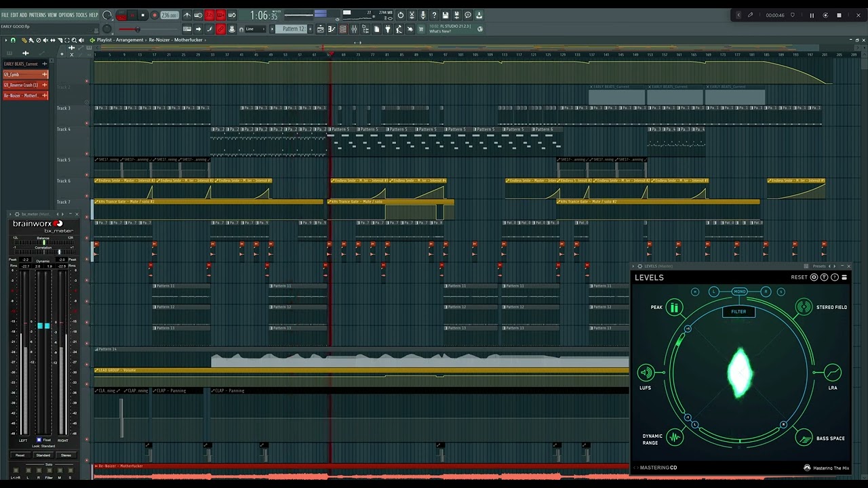This screenshot has width=868, height=488.
Task: Select the playlist zoom tool icon
Action: pyautogui.click(x=75, y=40)
